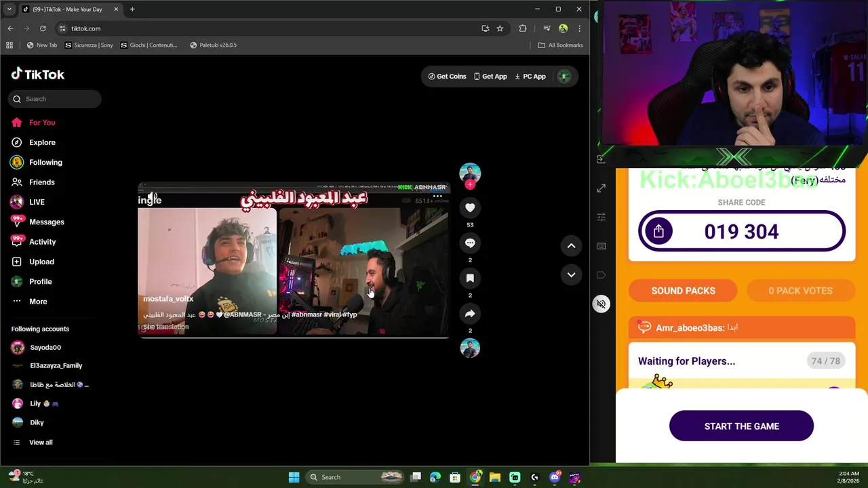The image size is (868, 488).
Task: Bookmark this page with the star icon
Action: tap(500, 28)
